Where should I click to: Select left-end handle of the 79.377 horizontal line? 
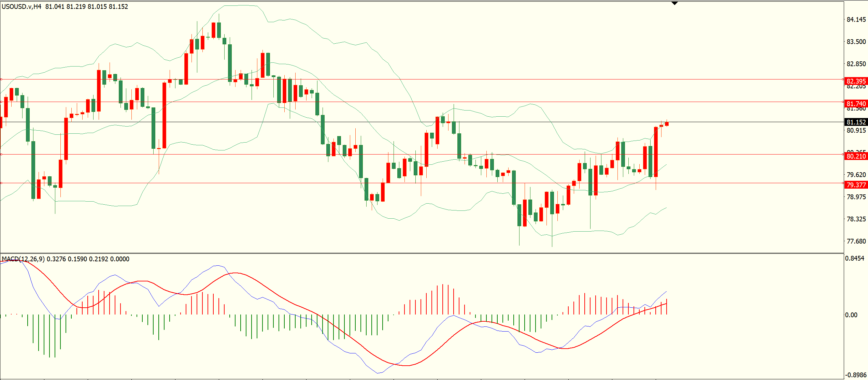[1, 183]
